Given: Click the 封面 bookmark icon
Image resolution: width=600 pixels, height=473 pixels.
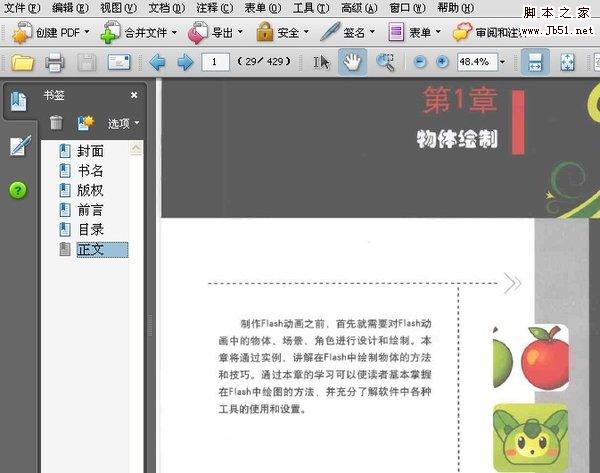Looking at the screenshot, I should [x=65, y=151].
